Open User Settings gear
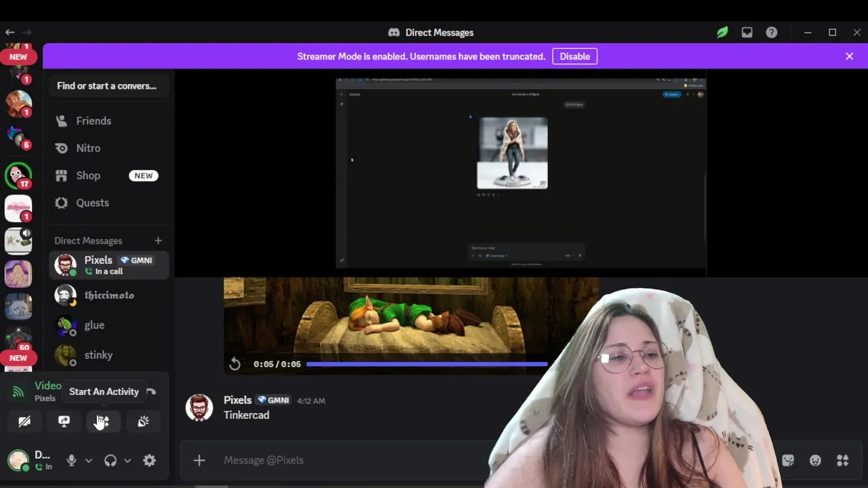Image resolution: width=868 pixels, height=488 pixels. click(x=149, y=460)
